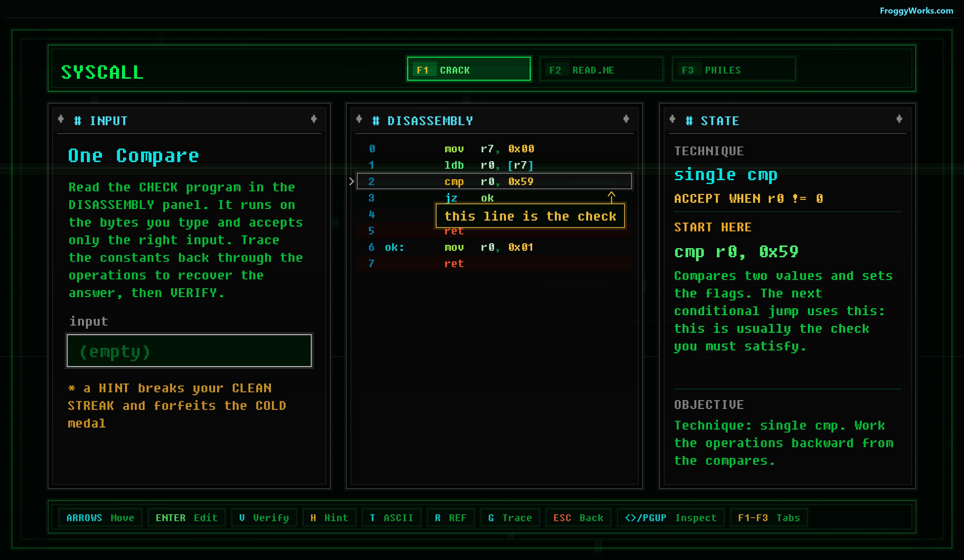Click the diamond icon right of STATE header
This screenshot has width=964, height=560.
(x=899, y=119)
